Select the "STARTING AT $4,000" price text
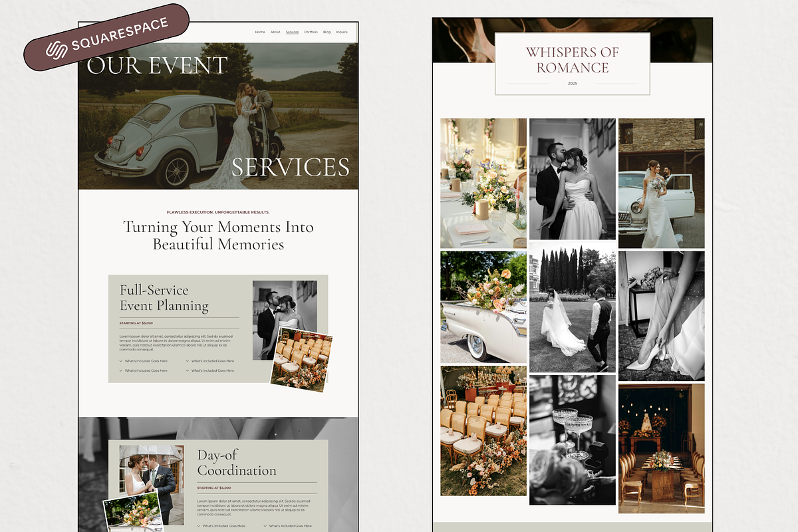Image resolution: width=798 pixels, height=532 pixels. coord(214,488)
